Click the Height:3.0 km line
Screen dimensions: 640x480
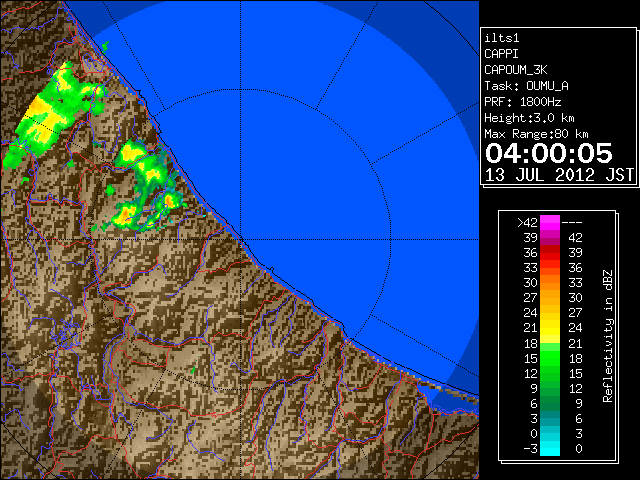(x=529, y=118)
